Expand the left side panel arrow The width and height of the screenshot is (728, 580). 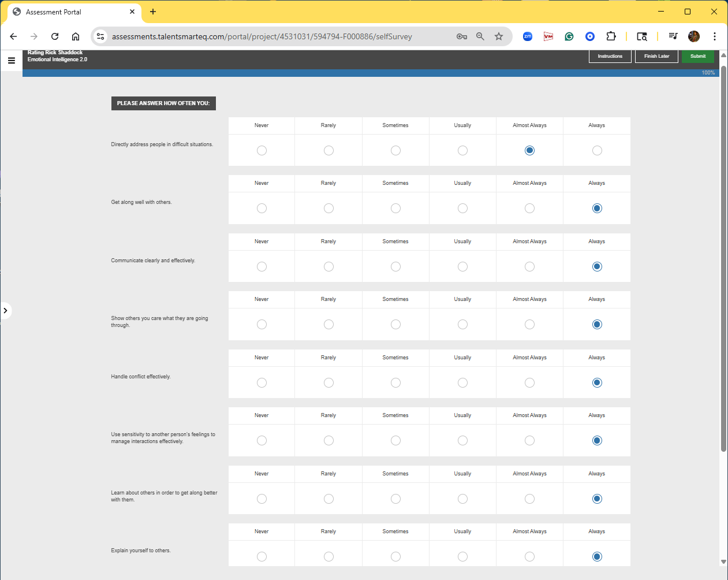click(x=5, y=311)
